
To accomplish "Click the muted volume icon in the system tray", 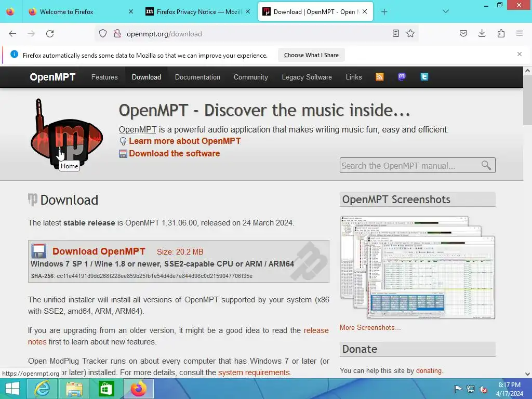I will click(483, 389).
